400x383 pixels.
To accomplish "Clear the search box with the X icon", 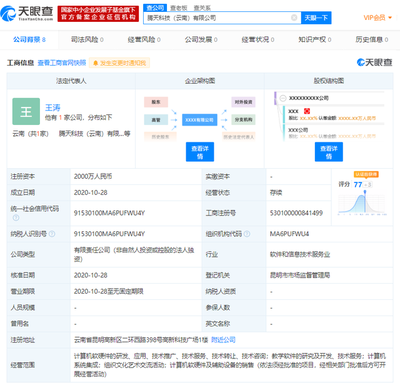I will coord(294,18).
